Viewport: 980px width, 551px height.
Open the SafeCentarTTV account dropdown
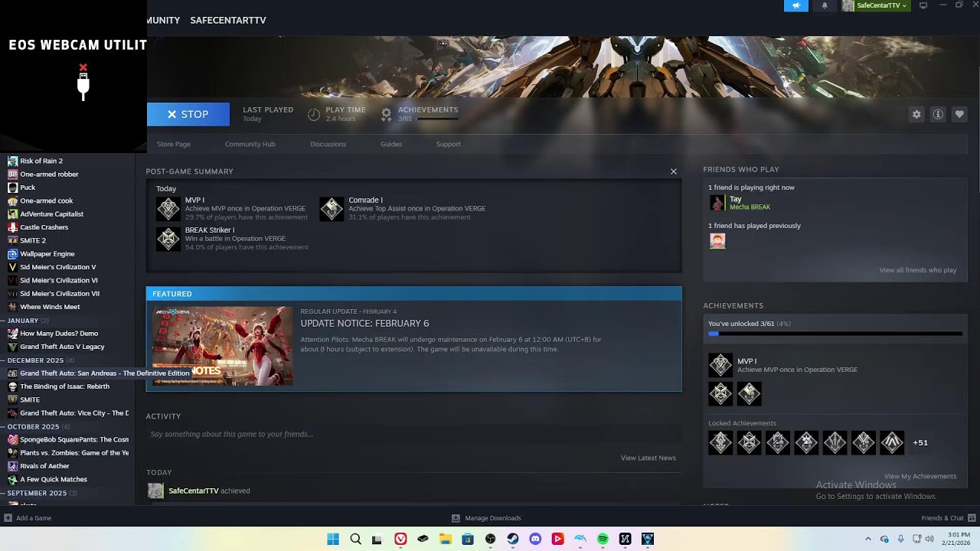[875, 5]
